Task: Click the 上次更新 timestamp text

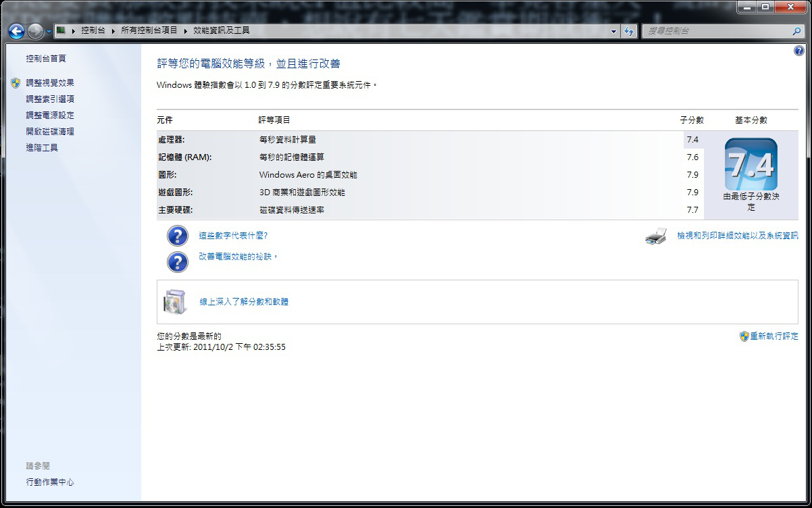Action: click(x=222, y=347)
